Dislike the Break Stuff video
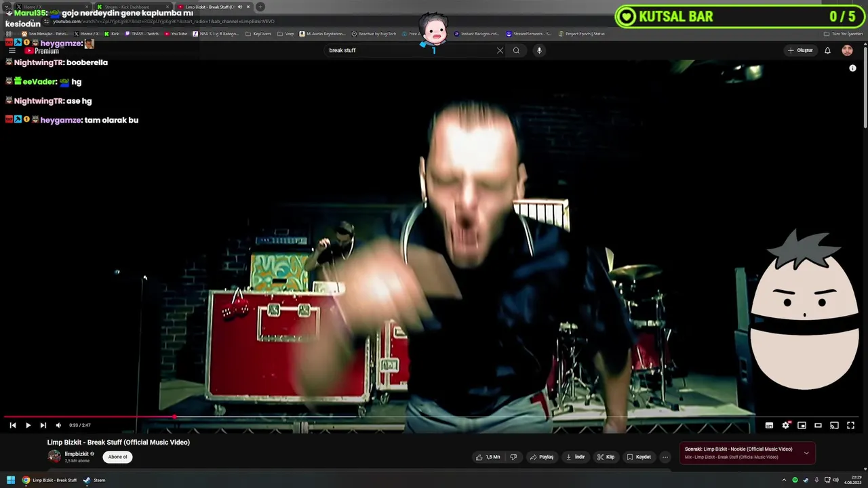 (513, 457)
